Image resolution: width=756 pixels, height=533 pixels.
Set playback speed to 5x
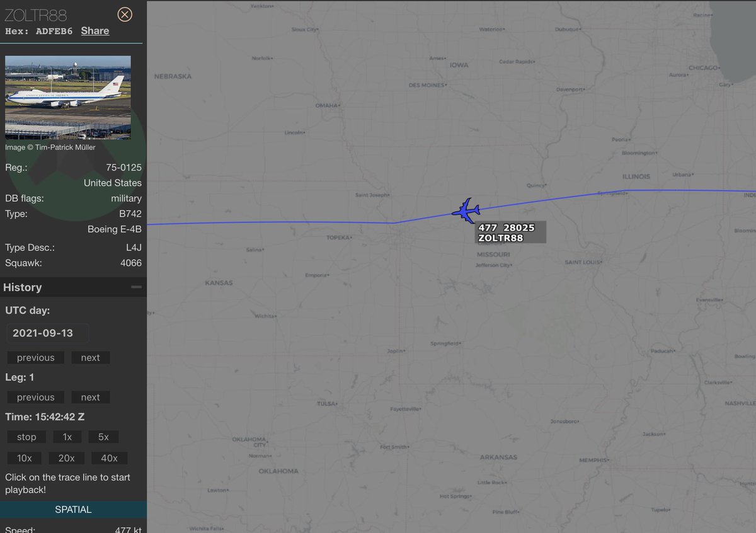[x=103, y=437]
